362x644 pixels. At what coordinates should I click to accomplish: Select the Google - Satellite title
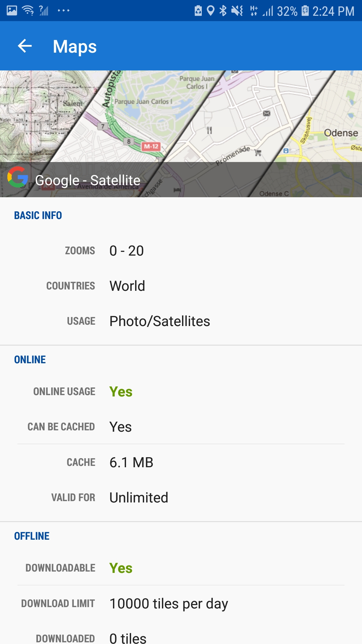click(88, 180)
